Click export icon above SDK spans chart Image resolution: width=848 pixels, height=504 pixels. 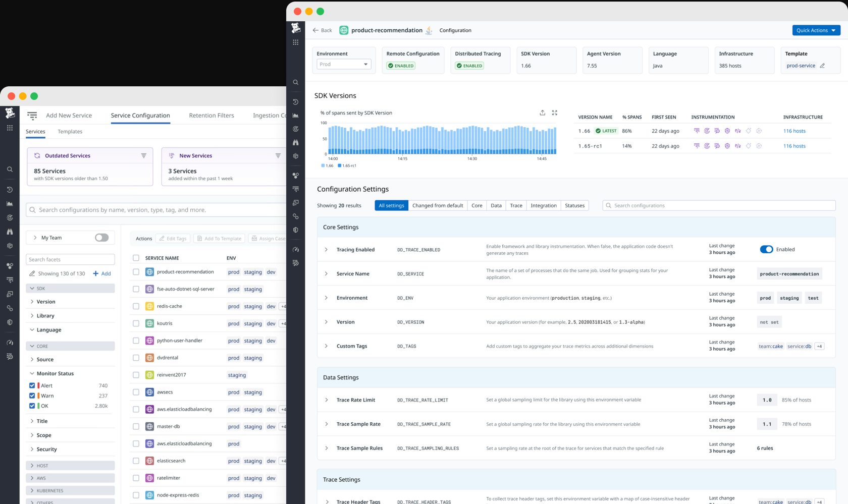pos(543,113)
